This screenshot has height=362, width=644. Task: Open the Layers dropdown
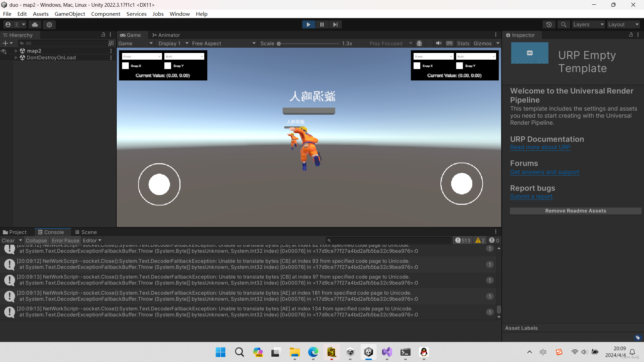click(x=588, y=24)
